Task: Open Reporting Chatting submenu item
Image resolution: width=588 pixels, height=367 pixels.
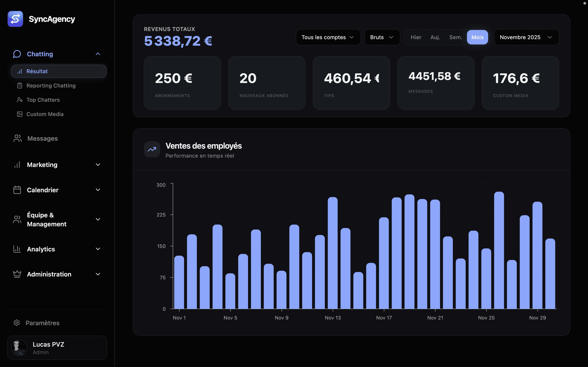Action: tap(51, 86)
